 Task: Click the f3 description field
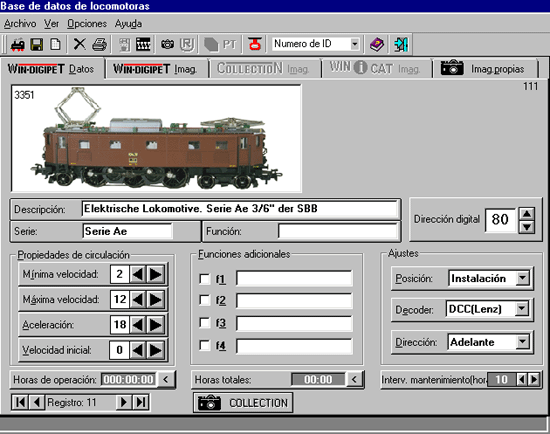click(x=294, y=323)
